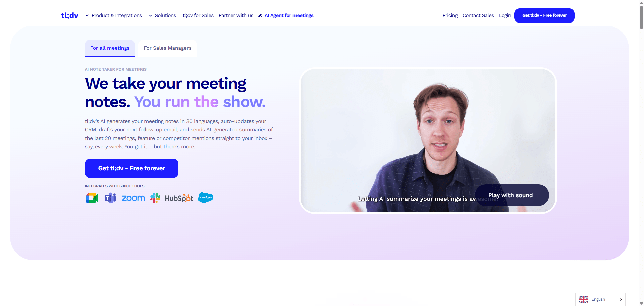The width and height of the screenshot is (644, 306).
Task: Click the header Get tl;dv Free forever button
Action: pyautogui.click(x=544, y=15)
